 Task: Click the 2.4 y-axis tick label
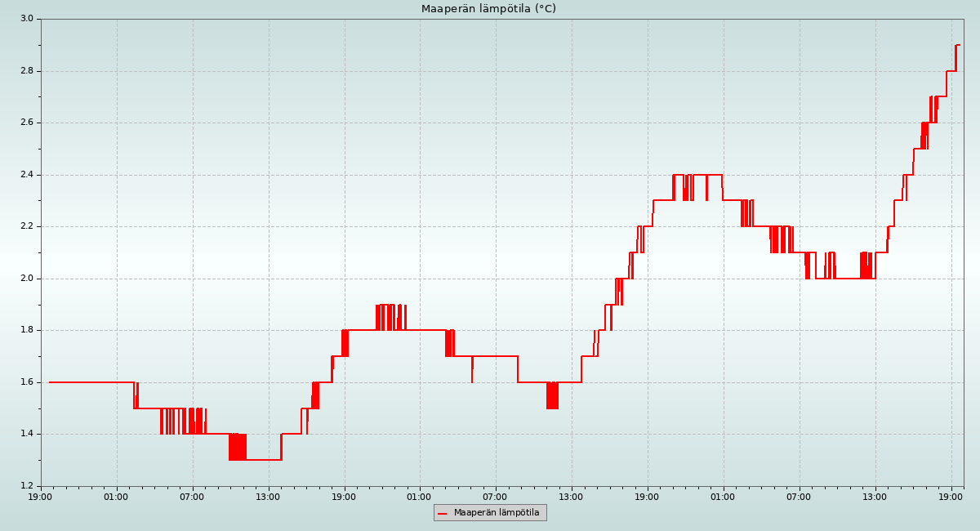coord(26,175)
